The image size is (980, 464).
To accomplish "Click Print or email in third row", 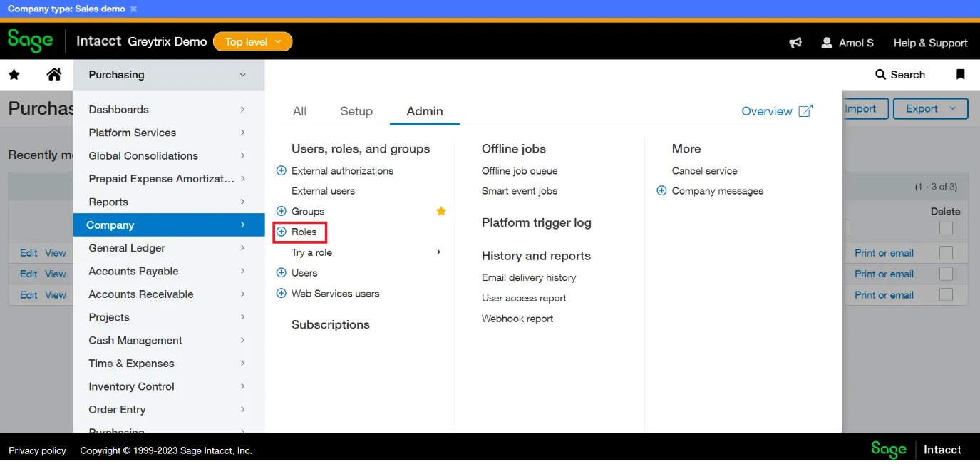I will 884,295.
